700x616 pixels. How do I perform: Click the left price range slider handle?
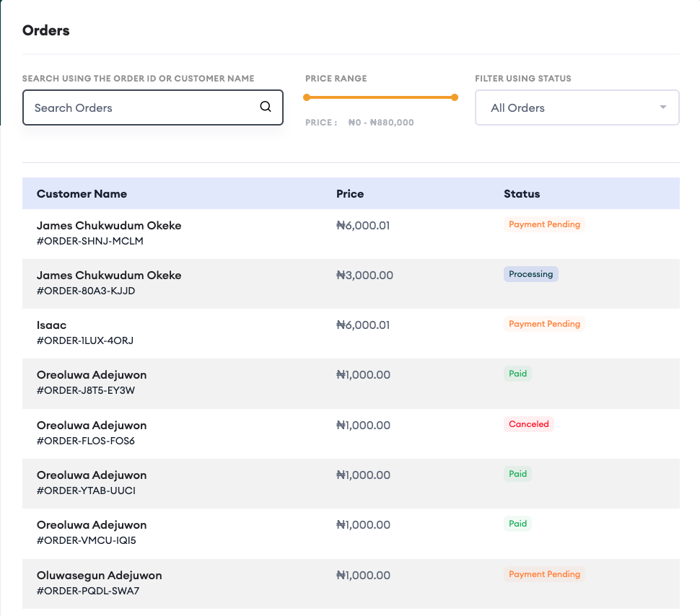(307, 97)
